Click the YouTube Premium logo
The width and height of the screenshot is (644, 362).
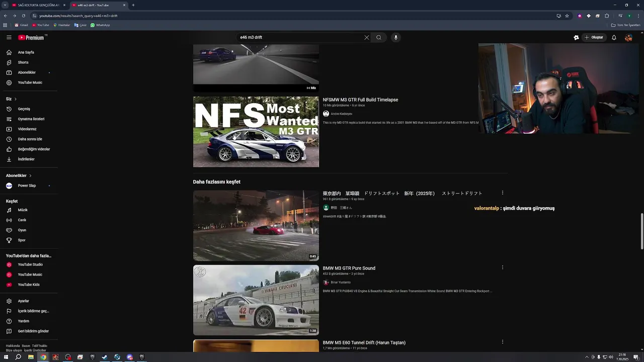[31, 37]
